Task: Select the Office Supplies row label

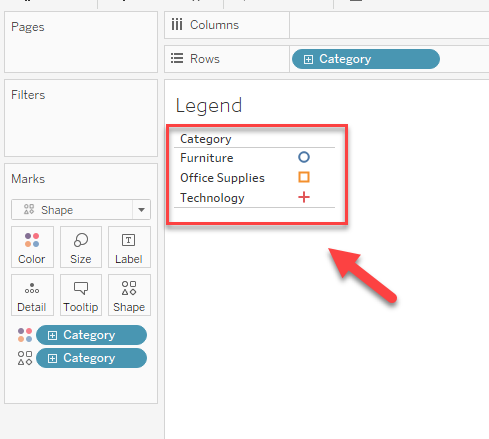Action: click(222, 178)
